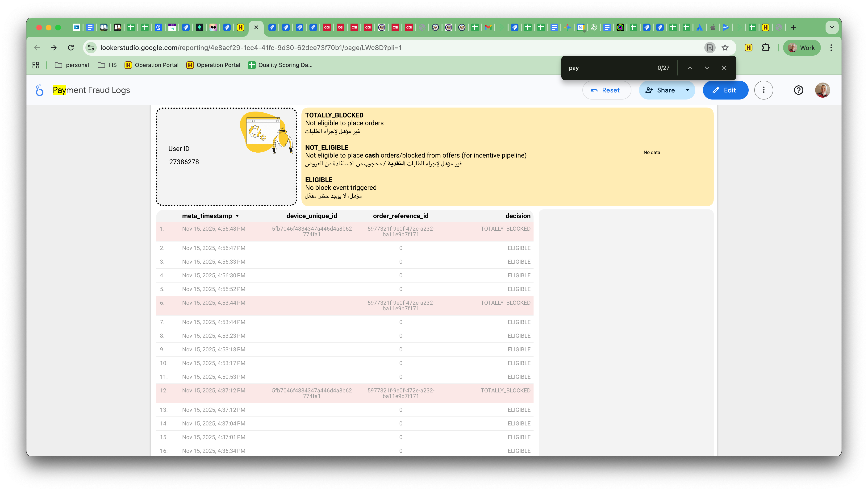This screenshot has height=491, width=868.
Task: Click the site information icon in address bar
Action: (x=91, y=48)
